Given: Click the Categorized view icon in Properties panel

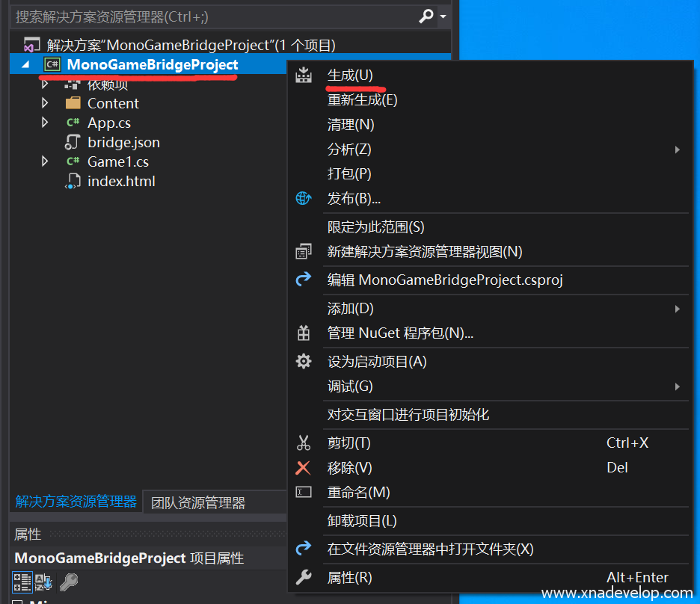Looking at the screenshot, I should 22,582.
